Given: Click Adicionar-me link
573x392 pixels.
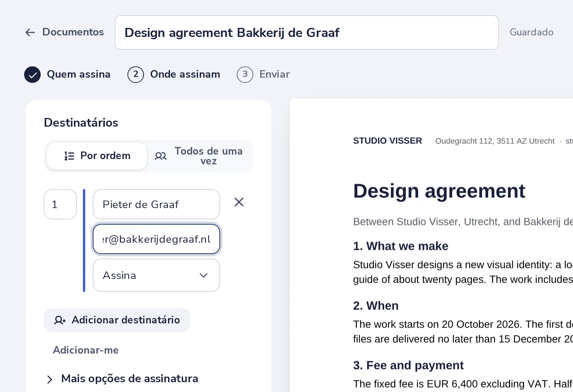Looking at the screenshot, I should click(x=86, y=350).
